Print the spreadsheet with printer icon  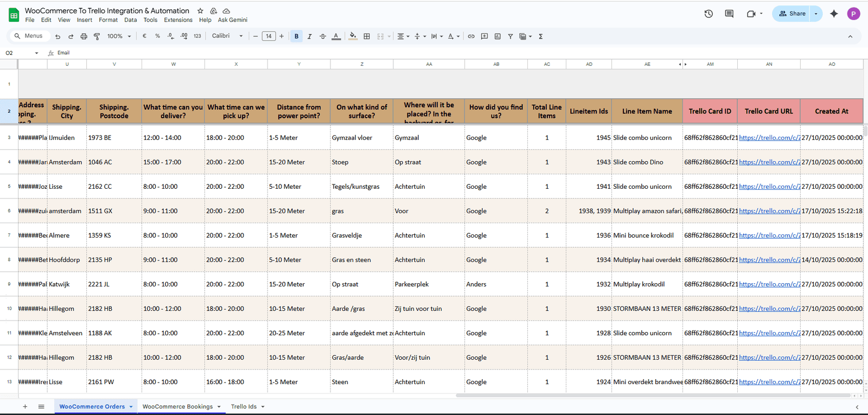pyautogui.click(x=84, y=36)
